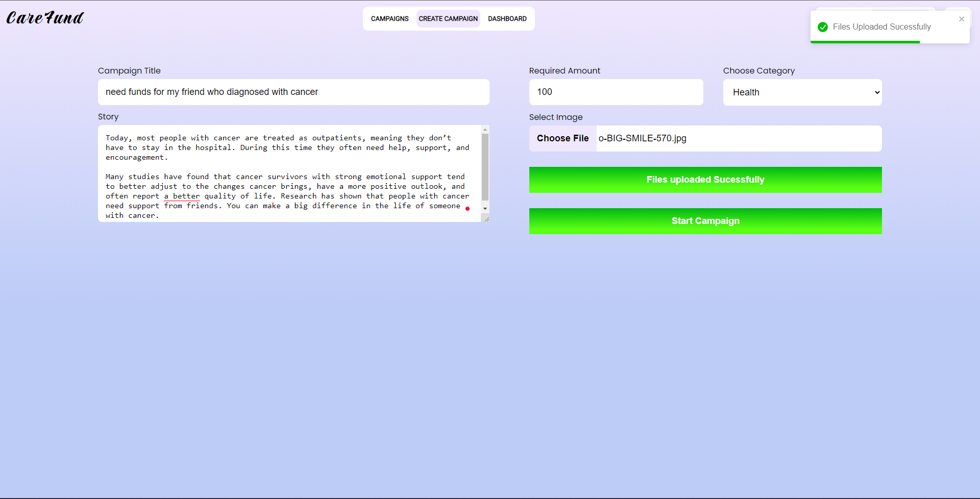Click the dropdown arrow next to Health
The width and height of the screenshot is (980, 499).
click(x=877, y=92)
